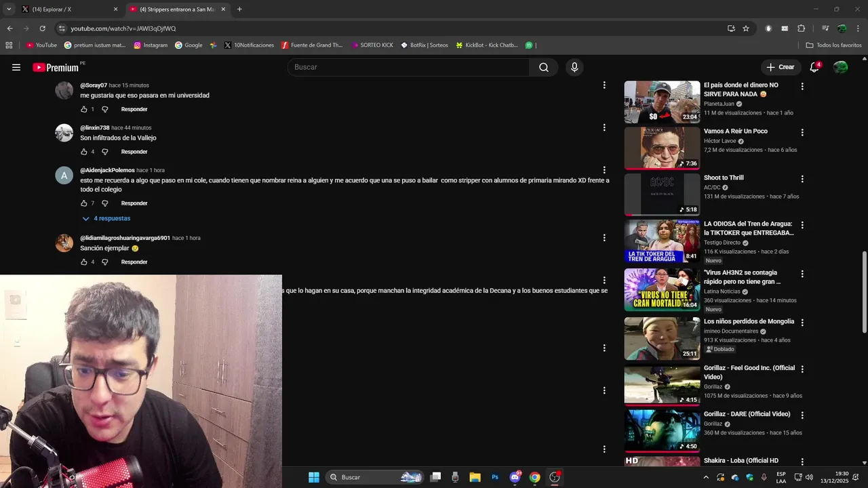Open 'El país donde el dinero' video thumbnail
Viewport: 868px width, 488px height.
coord(662,102)
